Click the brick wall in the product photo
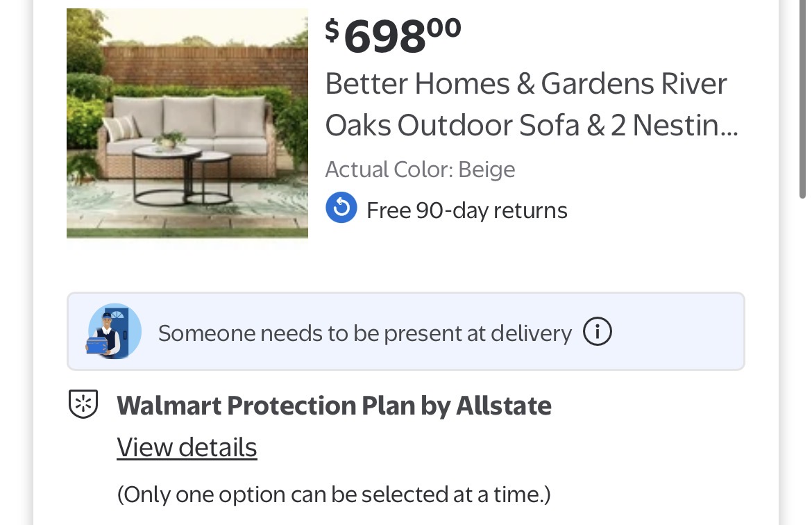812x525 pixels. [x=208, y=66]
